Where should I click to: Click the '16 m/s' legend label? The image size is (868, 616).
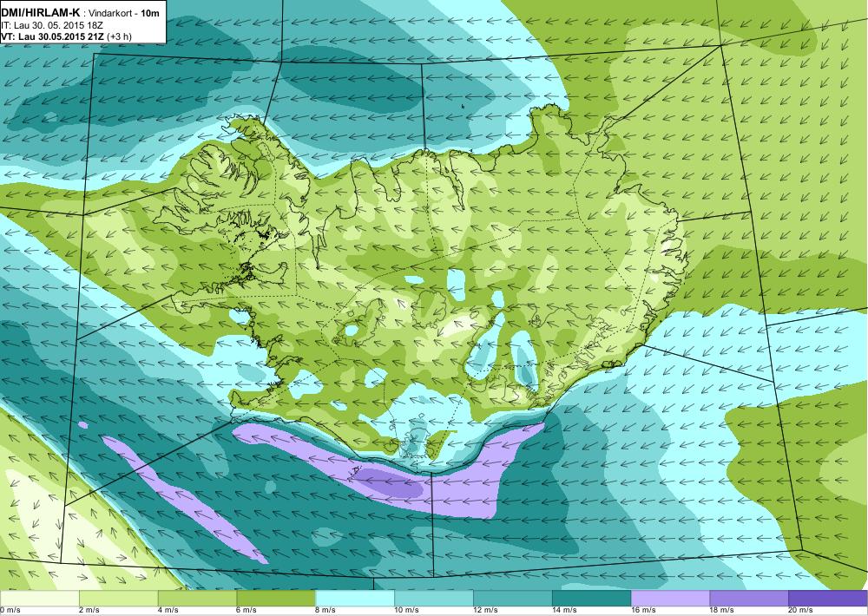(643, 611)
